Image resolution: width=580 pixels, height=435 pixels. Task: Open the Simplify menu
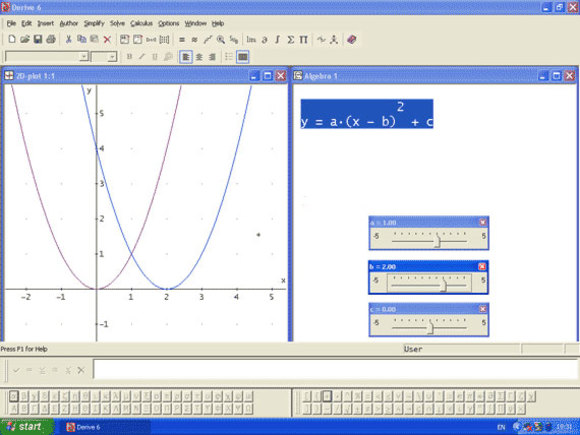[x=94, y=23]
